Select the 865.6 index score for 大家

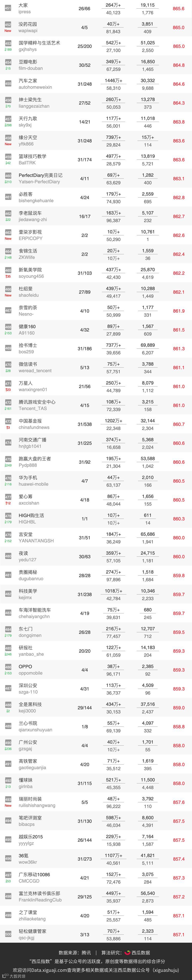tap(179, 8)
